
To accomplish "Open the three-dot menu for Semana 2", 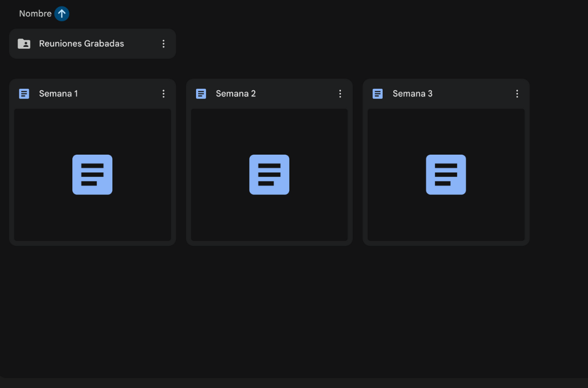I will tap(340, 94).
